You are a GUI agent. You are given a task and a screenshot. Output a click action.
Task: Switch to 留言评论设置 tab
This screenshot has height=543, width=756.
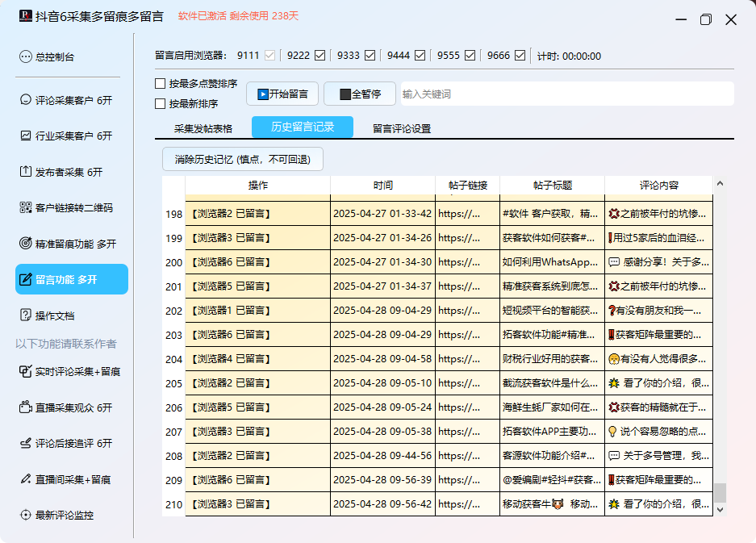pyautogui.click(x=401, y=128)
